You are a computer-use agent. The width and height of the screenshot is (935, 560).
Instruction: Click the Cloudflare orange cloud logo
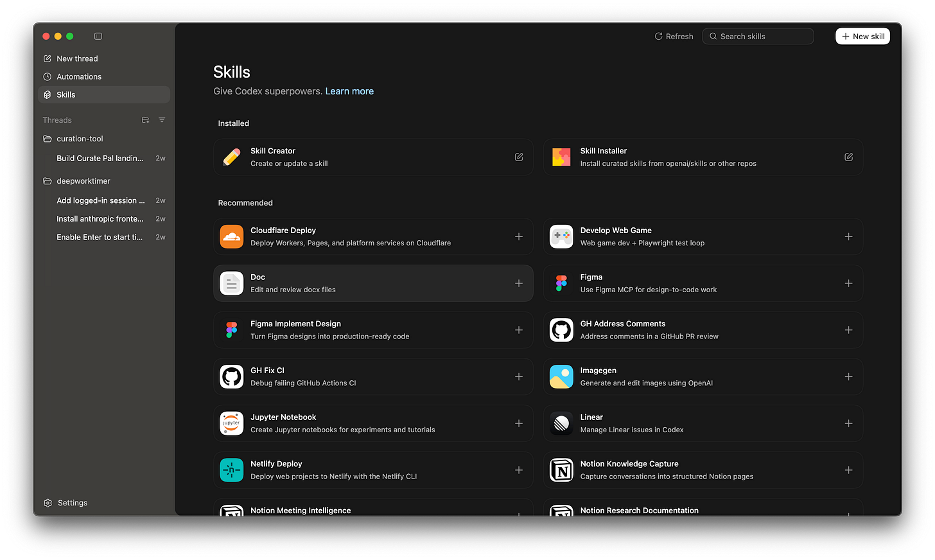[232, 236]
